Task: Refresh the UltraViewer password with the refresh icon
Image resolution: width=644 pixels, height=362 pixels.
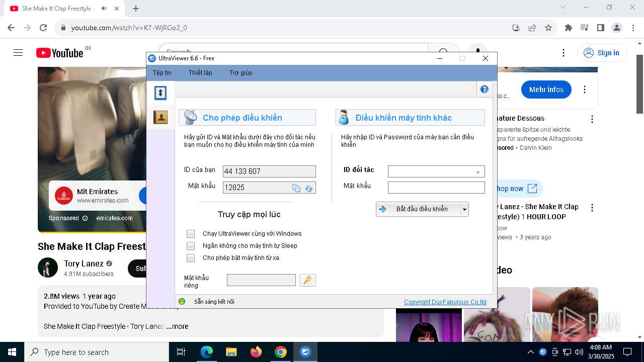Action: (309, 188)
